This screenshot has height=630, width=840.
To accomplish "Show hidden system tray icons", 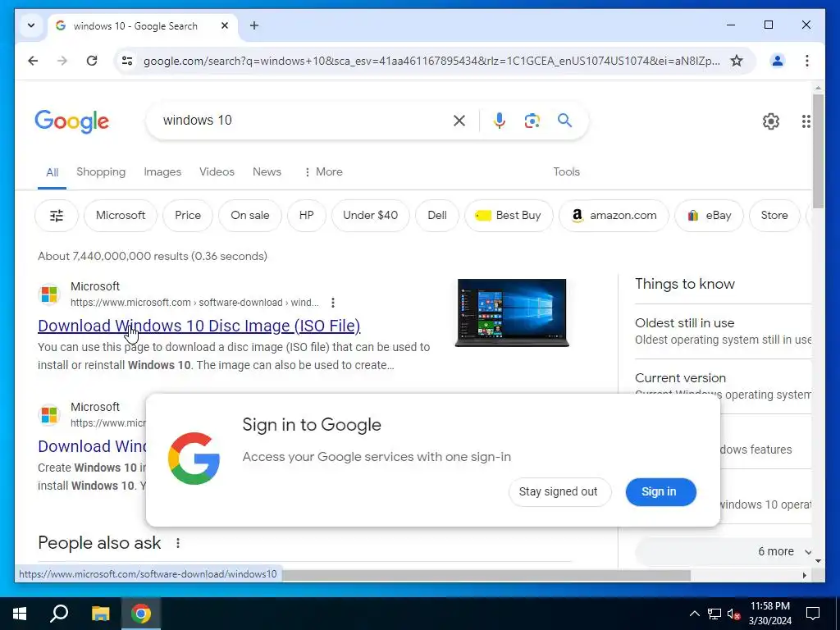I will [x=694, y=614].
